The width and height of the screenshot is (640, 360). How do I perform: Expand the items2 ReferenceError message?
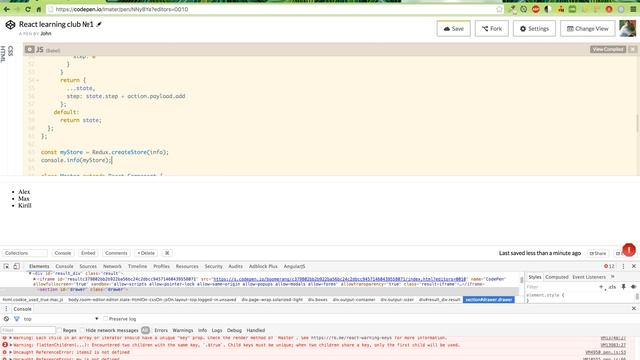pyautogui.click(x=11, y=352)
